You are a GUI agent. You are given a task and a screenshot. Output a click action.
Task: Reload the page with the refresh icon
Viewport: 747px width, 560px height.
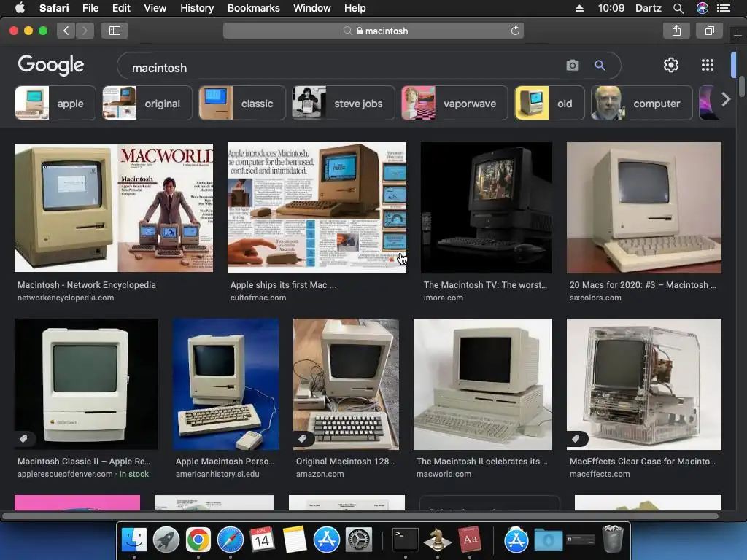(x=515, y=31)
